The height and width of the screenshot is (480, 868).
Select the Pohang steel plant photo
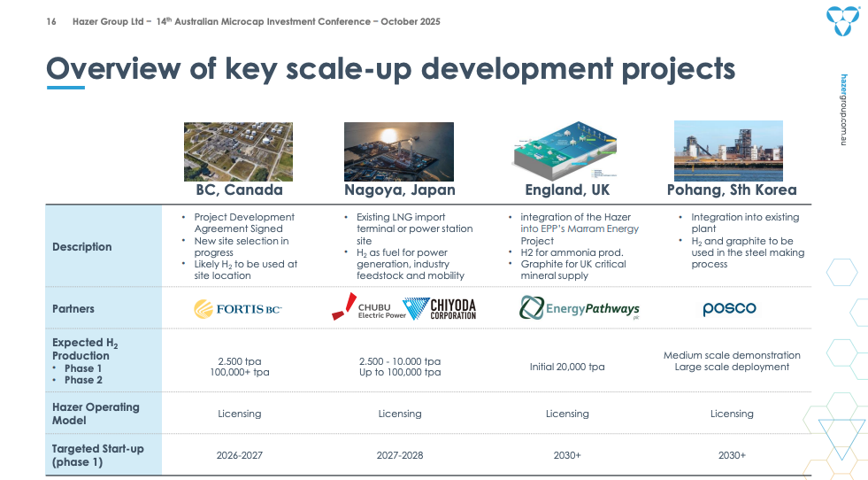(731, 151)
